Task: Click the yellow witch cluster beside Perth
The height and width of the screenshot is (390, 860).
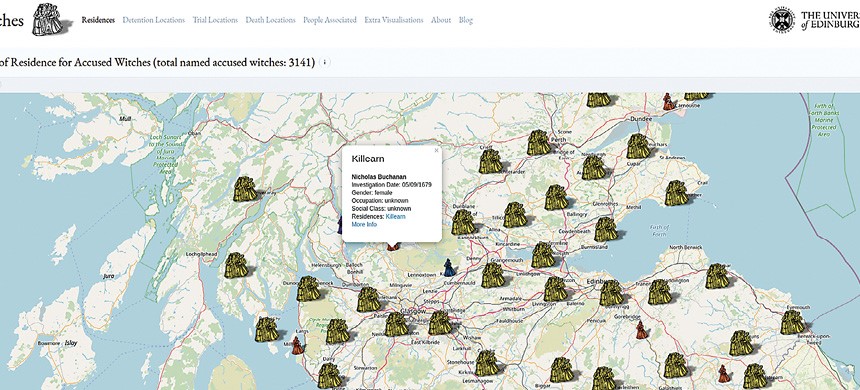Action: point(539,143)
